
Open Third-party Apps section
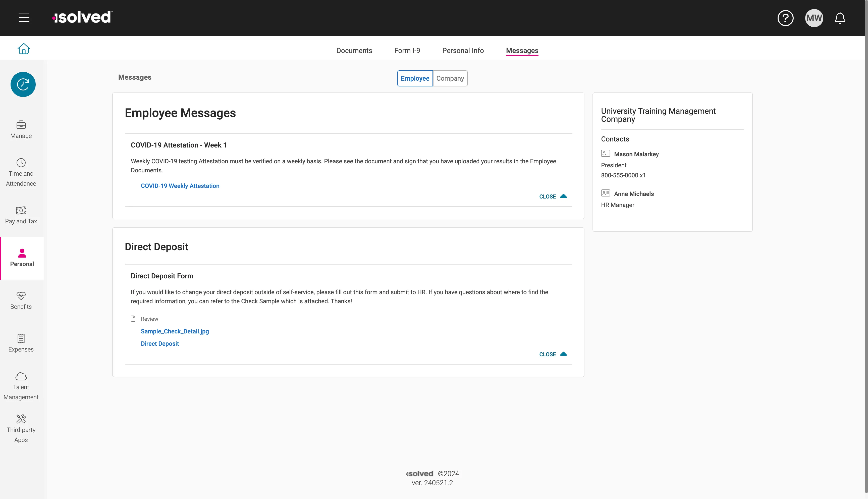(21, 429)
